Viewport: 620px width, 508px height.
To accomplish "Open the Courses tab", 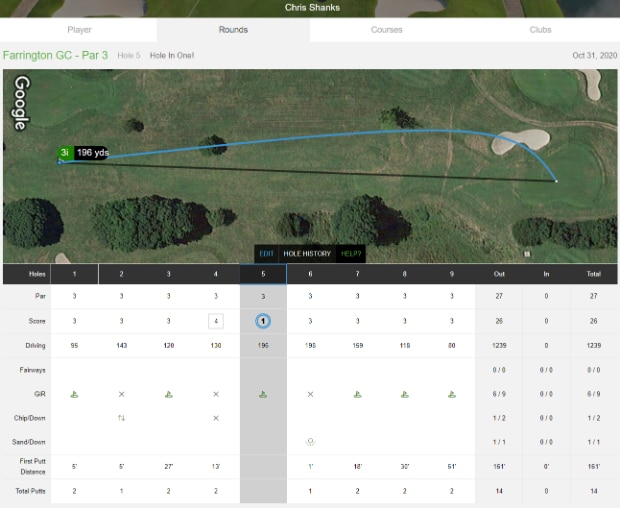I will click(x=386, y=30).
